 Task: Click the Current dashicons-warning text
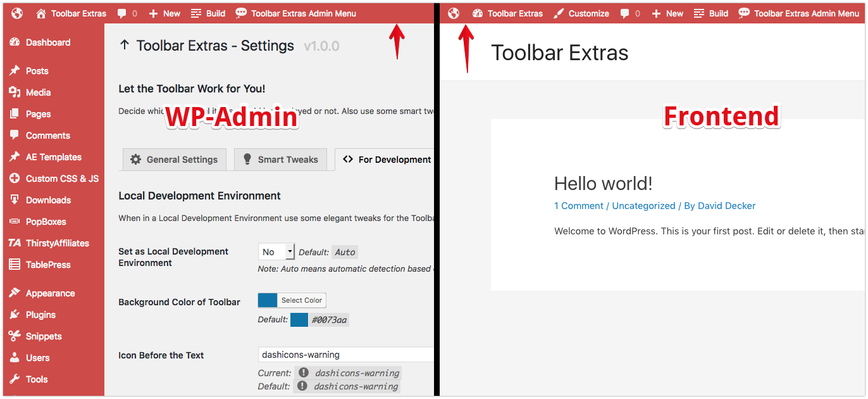click(x=357, y=373)
